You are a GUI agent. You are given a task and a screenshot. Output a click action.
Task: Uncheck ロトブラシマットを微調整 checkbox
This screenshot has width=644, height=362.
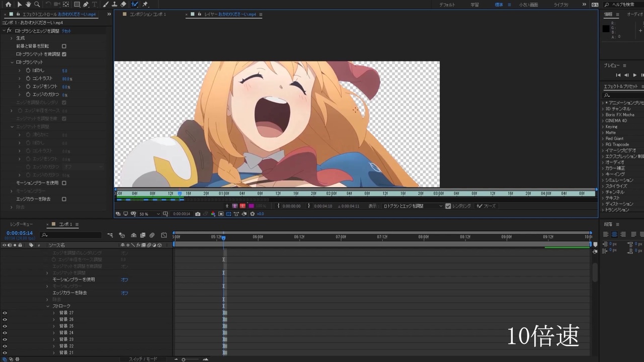[x=64, y=54]
